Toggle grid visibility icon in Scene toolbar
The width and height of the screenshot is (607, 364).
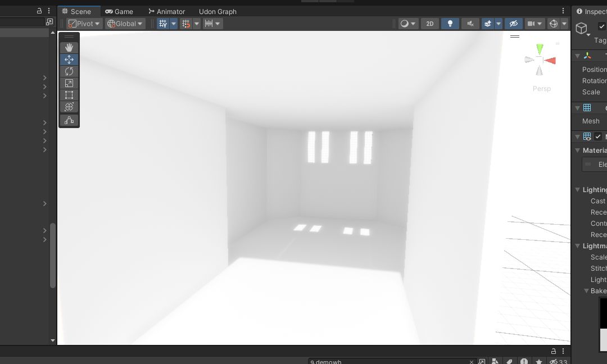click(x=163, y=24)
